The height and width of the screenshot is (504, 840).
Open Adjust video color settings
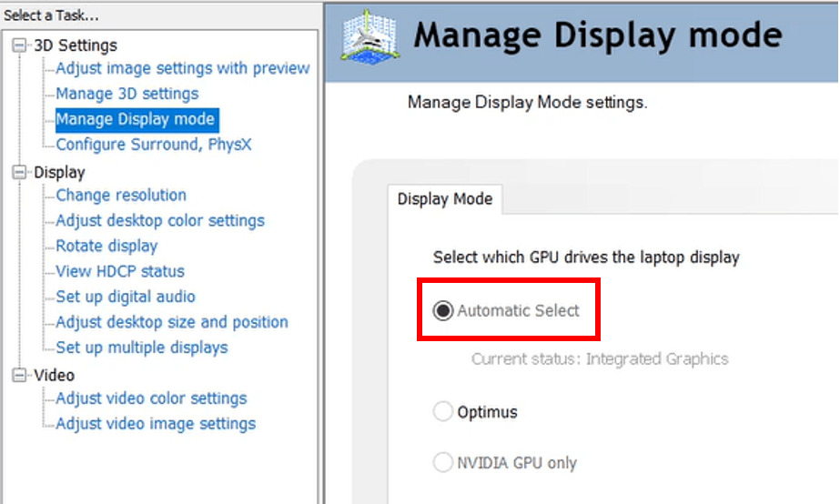point(151,398)
